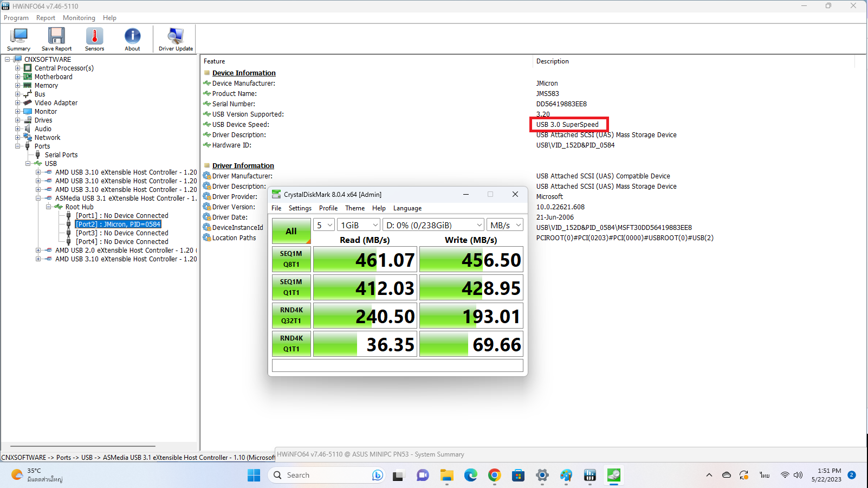Expand the Bus tree node

point(18,94)
